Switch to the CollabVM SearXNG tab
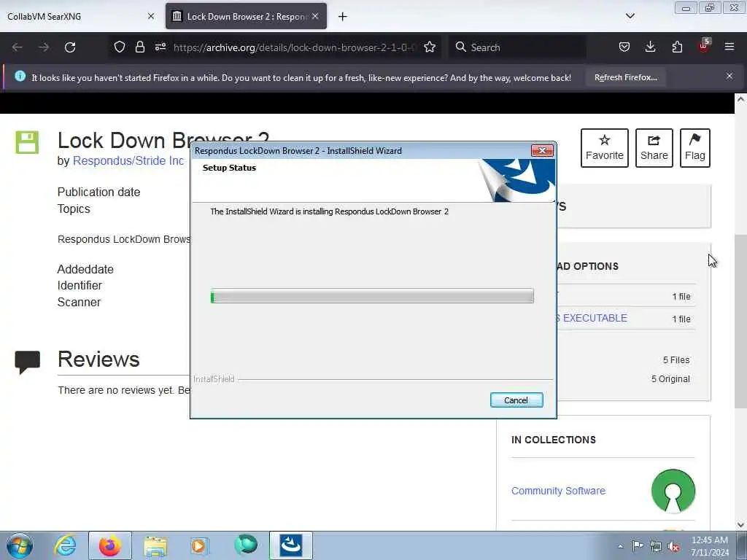 pyautogui.click(x=80, y=17)
